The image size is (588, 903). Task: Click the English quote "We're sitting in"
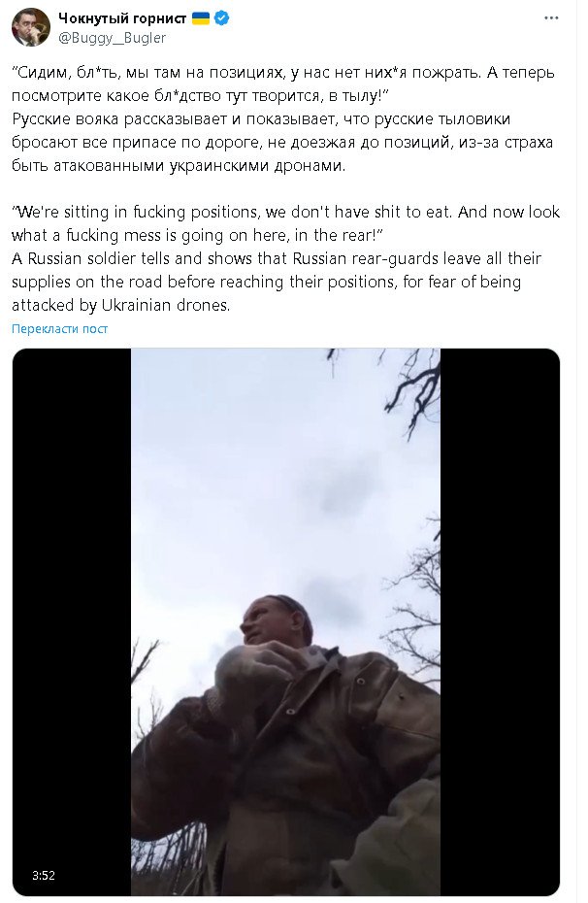[281, 212]
